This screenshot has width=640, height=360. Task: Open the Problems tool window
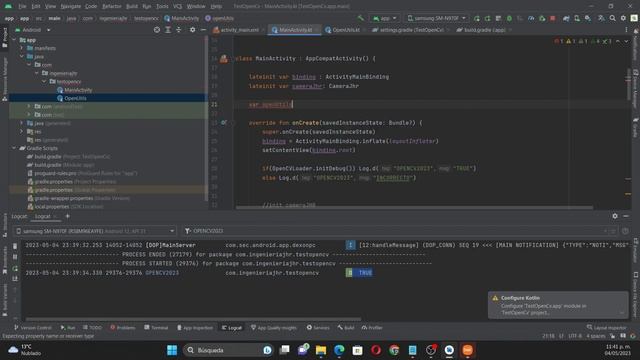(123, 327)
